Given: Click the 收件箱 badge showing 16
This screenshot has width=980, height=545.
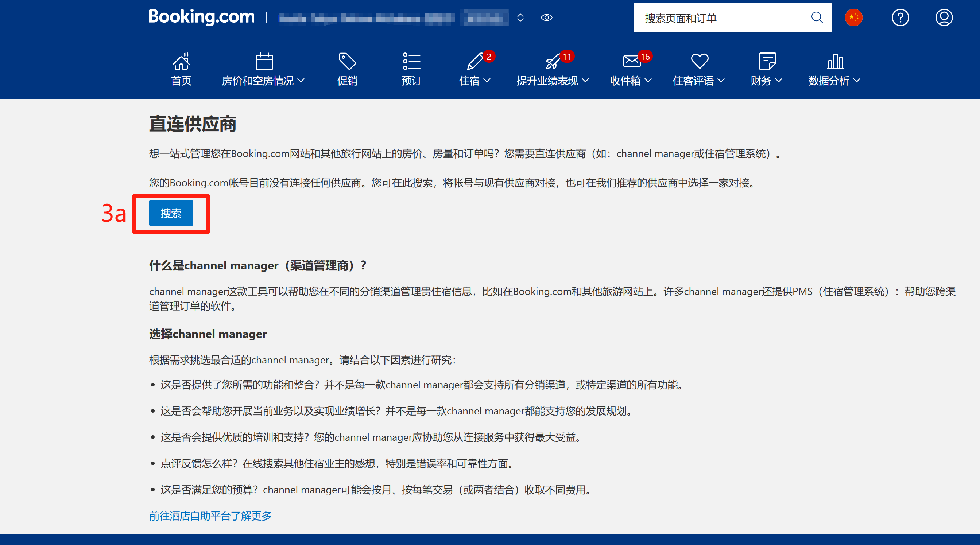Looking at the screenshot, I should (645, 57).
